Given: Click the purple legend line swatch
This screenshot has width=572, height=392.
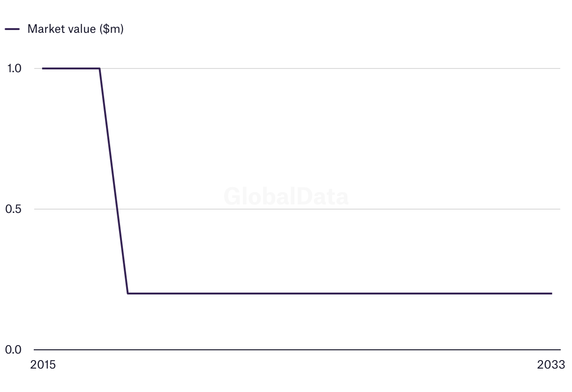Looking at the screenshot, I should (12, 29).
